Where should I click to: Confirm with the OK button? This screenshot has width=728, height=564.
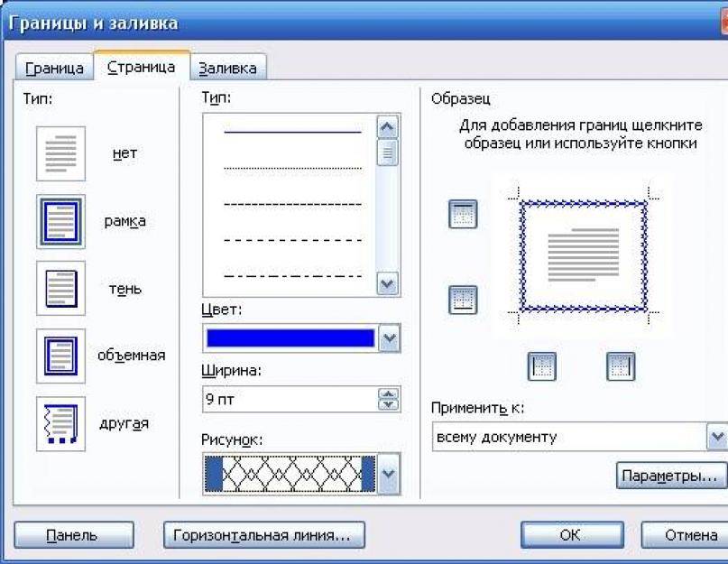coord(572,535)
